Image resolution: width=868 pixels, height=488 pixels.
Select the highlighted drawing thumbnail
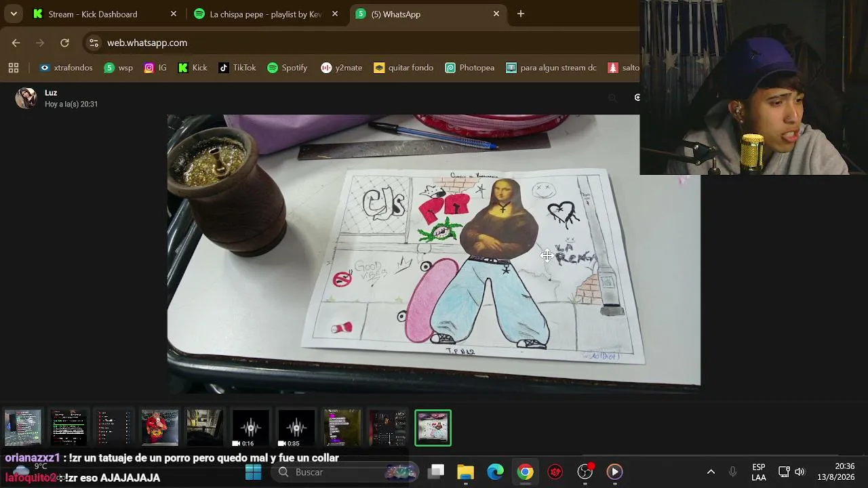point(433,428)
